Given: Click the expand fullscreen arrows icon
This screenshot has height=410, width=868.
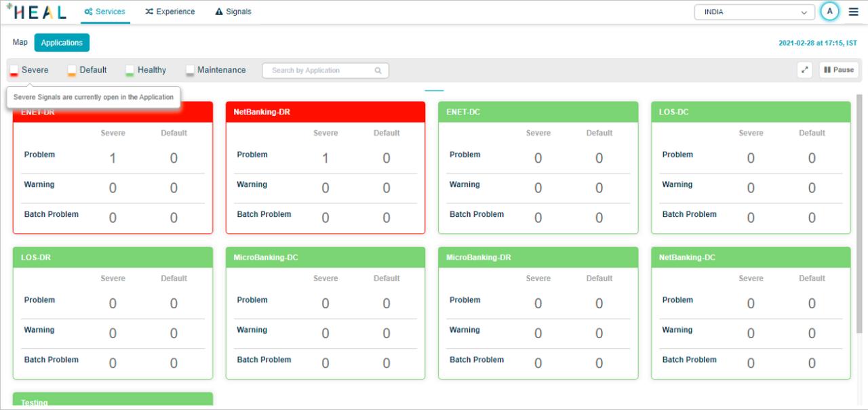Looking at the screenshot, I should 804,70.
